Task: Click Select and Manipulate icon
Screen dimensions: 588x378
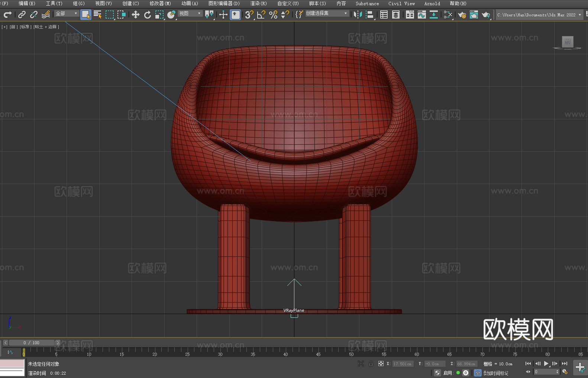Action: [x=223, y=14]
